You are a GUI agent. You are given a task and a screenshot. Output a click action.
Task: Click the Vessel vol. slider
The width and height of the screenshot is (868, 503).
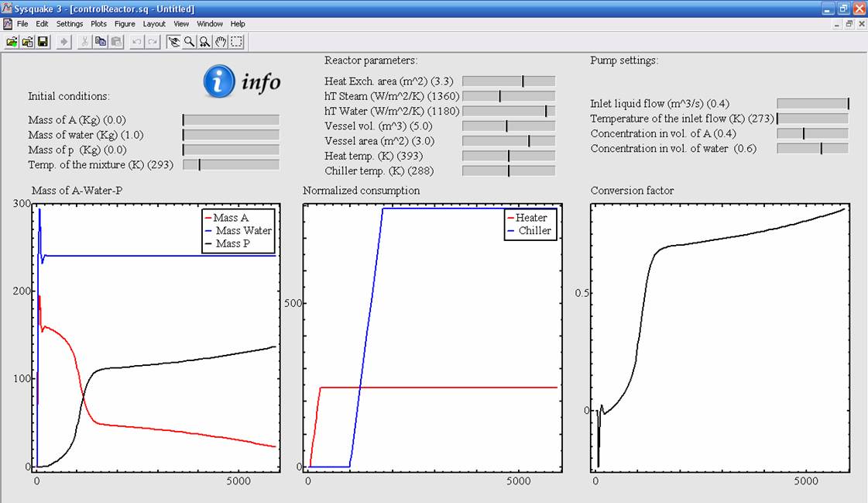tap(509, 126)
